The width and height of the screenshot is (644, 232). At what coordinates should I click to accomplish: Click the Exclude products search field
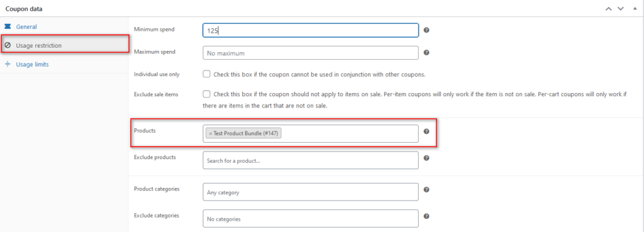click(x=311, y=160)
